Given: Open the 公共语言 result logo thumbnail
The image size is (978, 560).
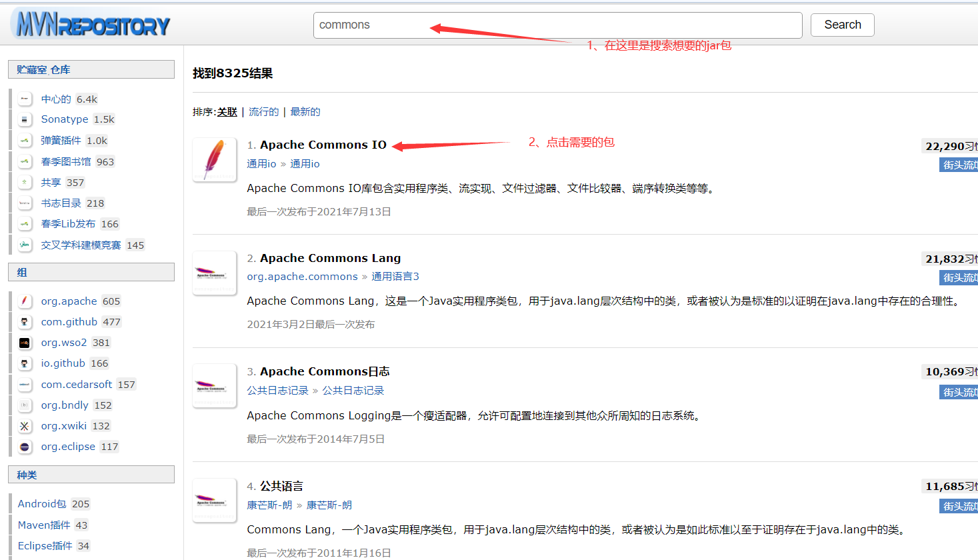Looking at the screenshot, I should pyautogui.click(x=215, y=500).
